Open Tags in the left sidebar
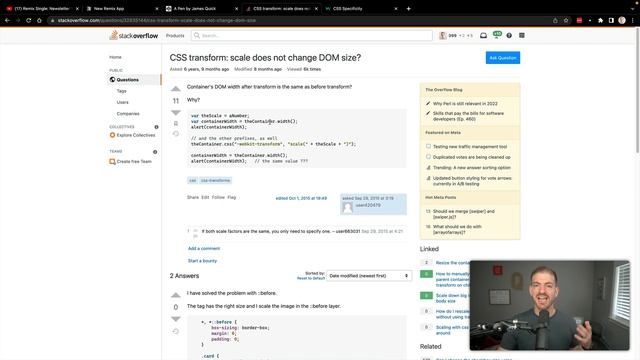 coord(122,91)
